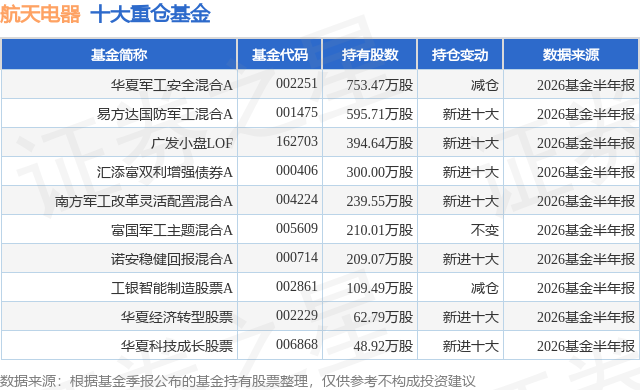Screen dimensions: 640x390
Task: Click the 基金代码 column header
Action: (x=280, y=55)
